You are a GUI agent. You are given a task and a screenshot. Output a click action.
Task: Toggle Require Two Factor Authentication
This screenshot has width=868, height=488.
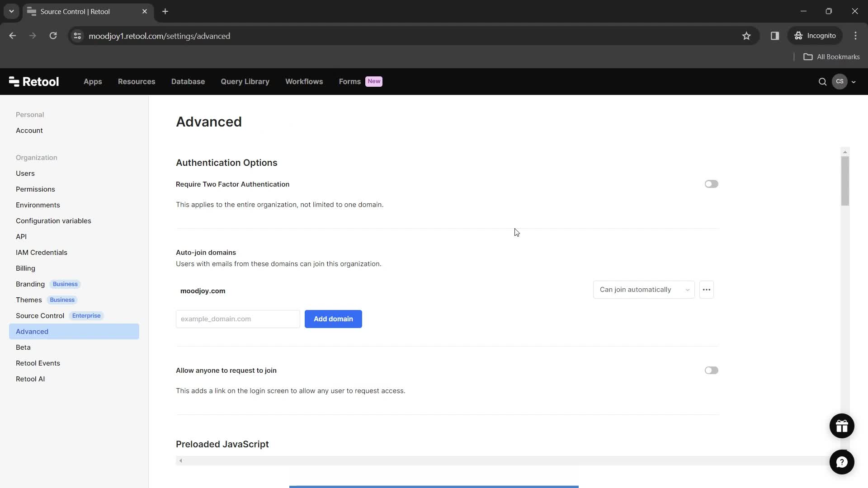point(711,184)
